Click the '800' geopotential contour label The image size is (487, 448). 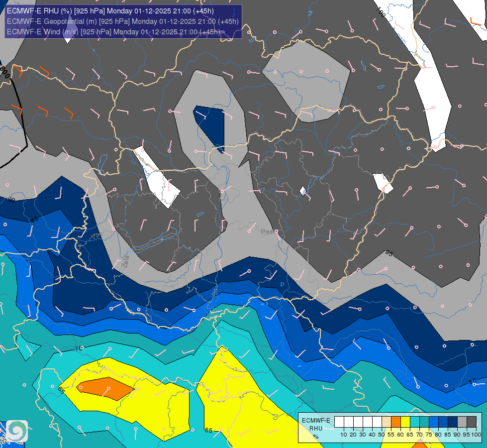point(5,72)
